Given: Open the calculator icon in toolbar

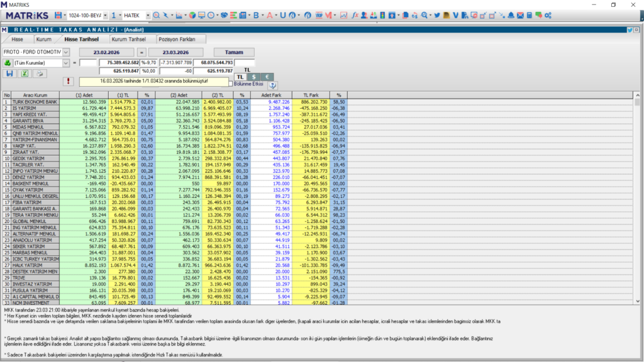Looking at the screenshot, I should tap(530, 15).
